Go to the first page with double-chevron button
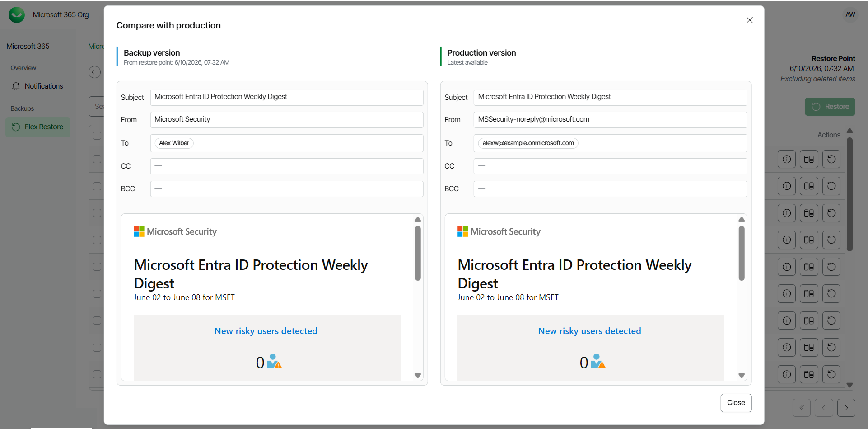Screen dimensions: 868x429 coord(801,408)
